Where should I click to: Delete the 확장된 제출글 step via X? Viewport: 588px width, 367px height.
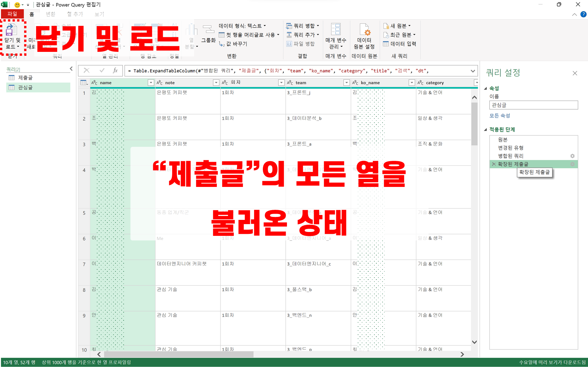494,164
